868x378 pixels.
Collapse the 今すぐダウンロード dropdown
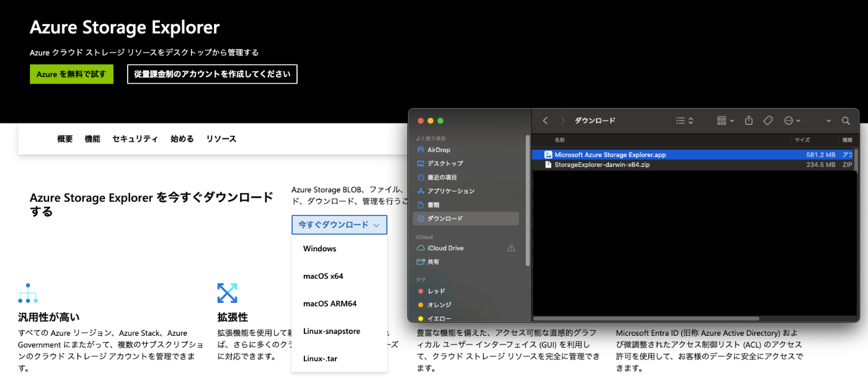pos(339,225)
